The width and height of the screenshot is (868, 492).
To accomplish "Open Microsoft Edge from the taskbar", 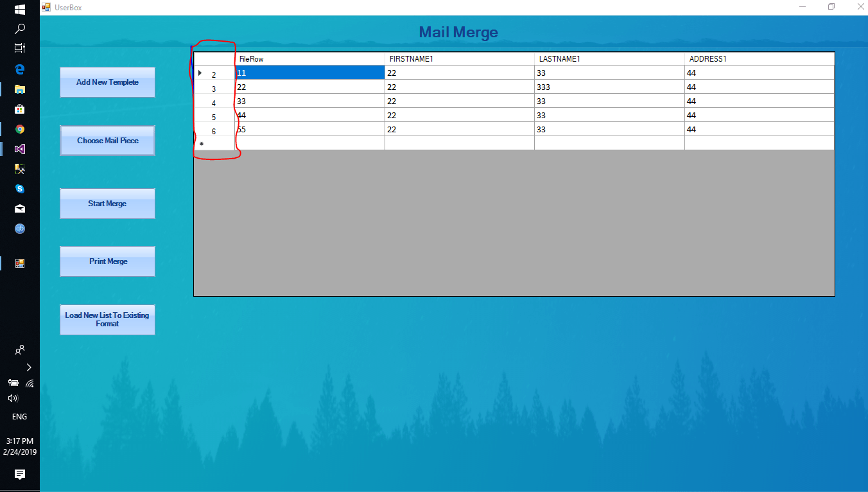I will pos(20,69).
